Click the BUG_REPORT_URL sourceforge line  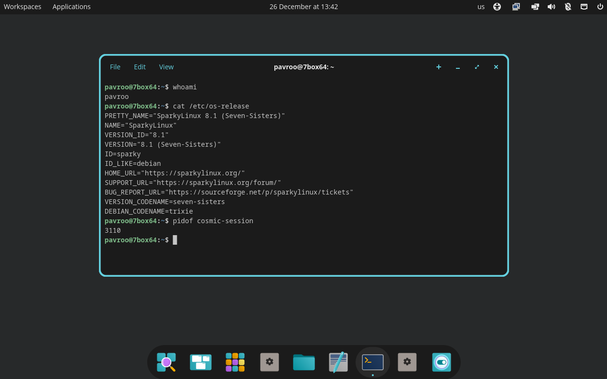click(229, 192)
